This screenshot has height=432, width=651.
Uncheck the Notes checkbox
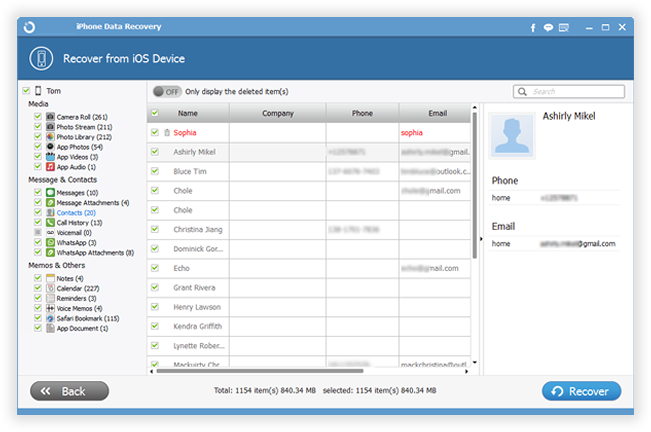pos(38,278)
